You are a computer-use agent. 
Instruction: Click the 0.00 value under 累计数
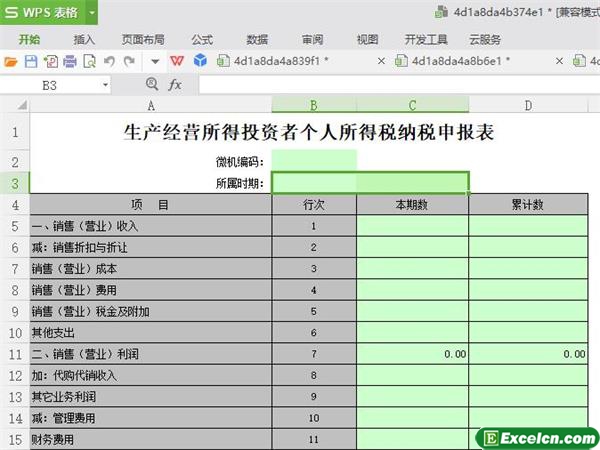click(574, 354)
